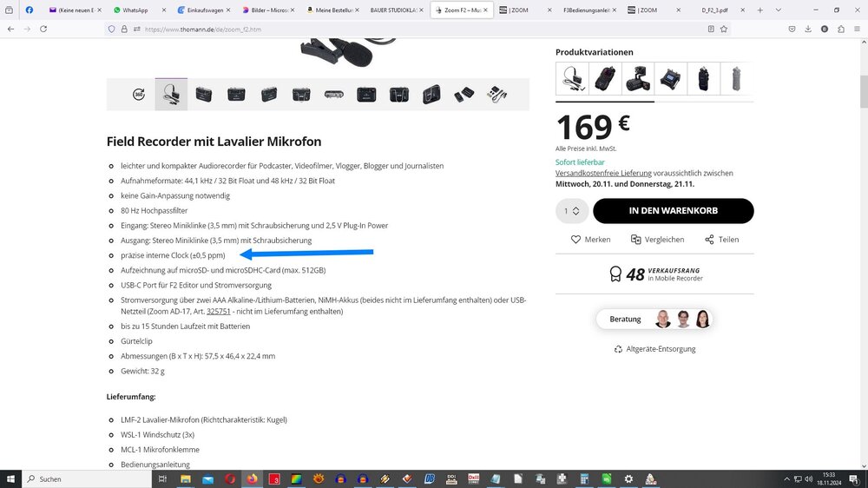Select the last product variation thumbnail
Image resolution: width=868 pixels, height=488 pixels.
click(x=736, y=79)
